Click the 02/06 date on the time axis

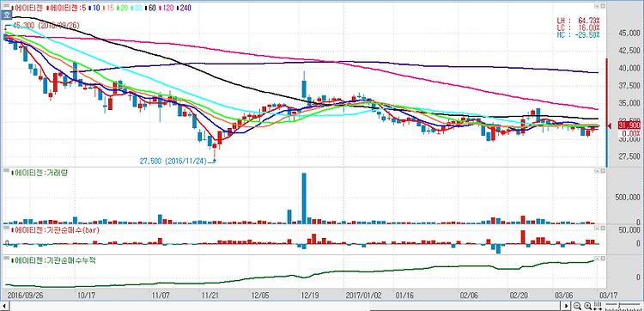pyautogui.click(x=469, y=296)
